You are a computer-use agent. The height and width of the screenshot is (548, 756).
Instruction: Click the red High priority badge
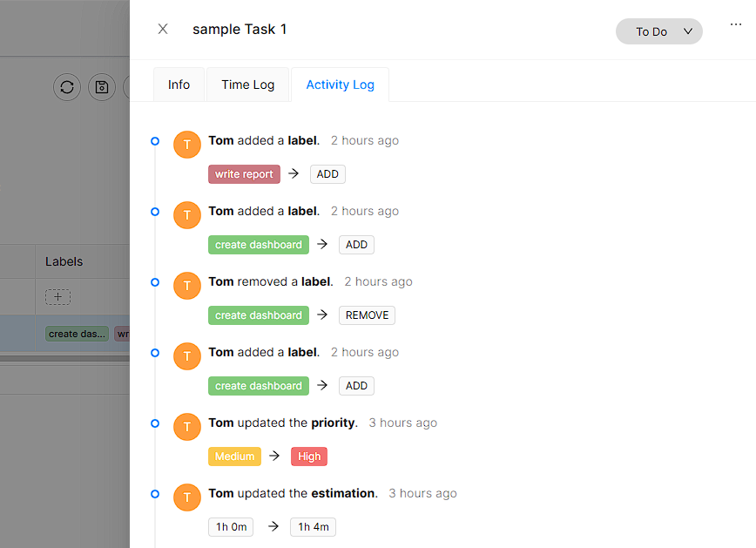point(309,457)
